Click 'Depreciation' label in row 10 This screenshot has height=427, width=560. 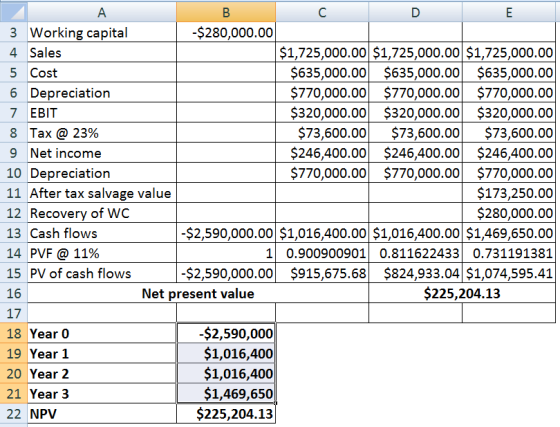(102, 173)
